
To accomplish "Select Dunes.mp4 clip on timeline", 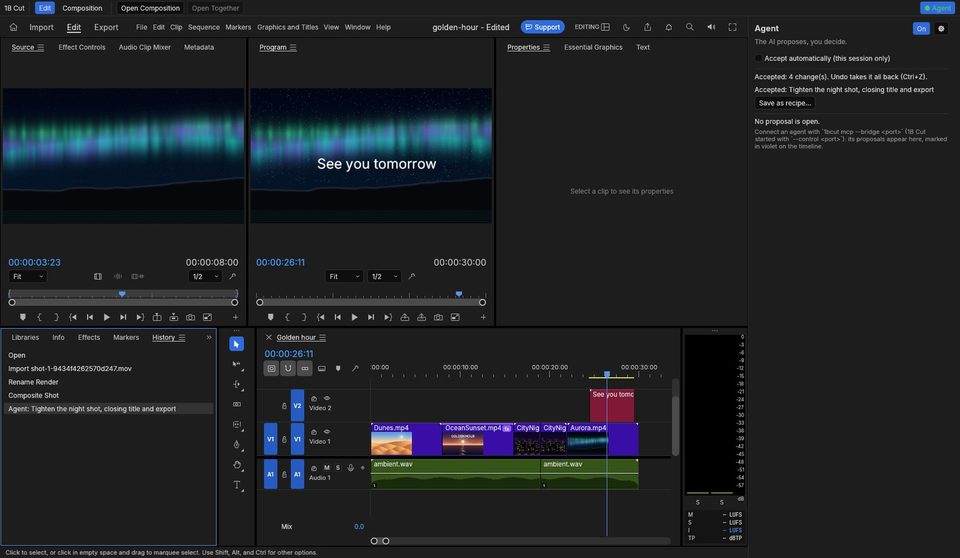I will 405,439.
